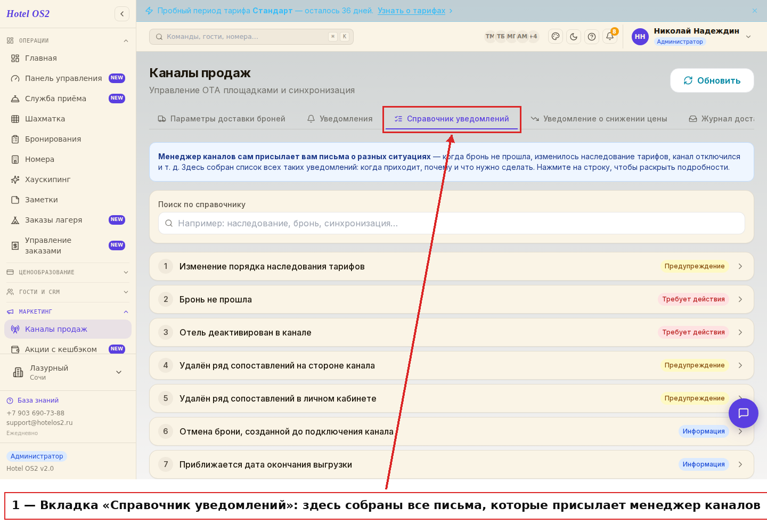Viewport: 767px width, 532px height.
Task: Click the Поиск по справочнику input field
Action: pyautogui.click(x=452, y=223)
